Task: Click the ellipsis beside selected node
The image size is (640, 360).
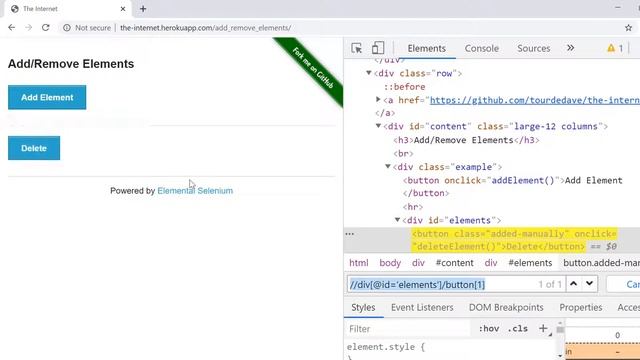Action: click(x=350, y=234)
